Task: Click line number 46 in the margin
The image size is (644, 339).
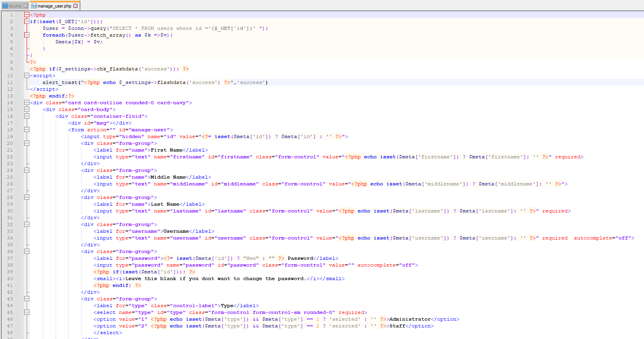Action: [x=10, y=319]
